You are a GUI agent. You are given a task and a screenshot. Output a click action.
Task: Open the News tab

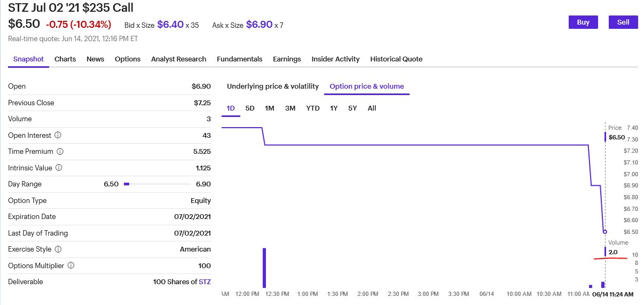tap(96, 59)
